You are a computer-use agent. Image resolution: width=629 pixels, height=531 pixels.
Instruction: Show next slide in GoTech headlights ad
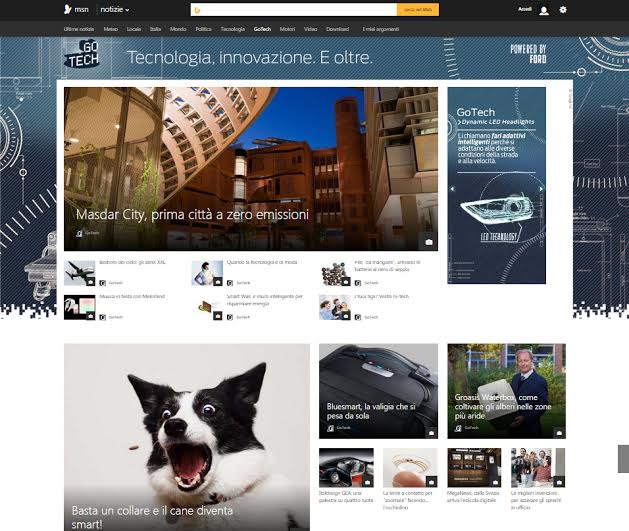541,189
